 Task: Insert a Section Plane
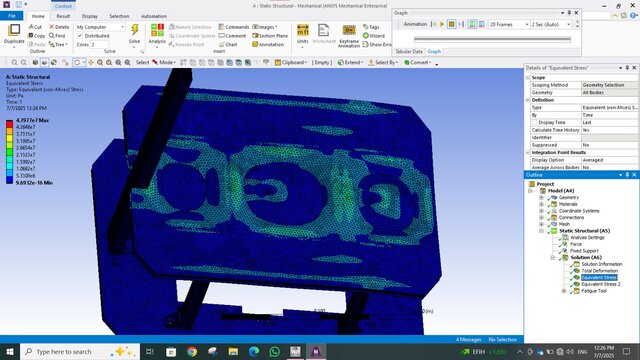point(270,36)
